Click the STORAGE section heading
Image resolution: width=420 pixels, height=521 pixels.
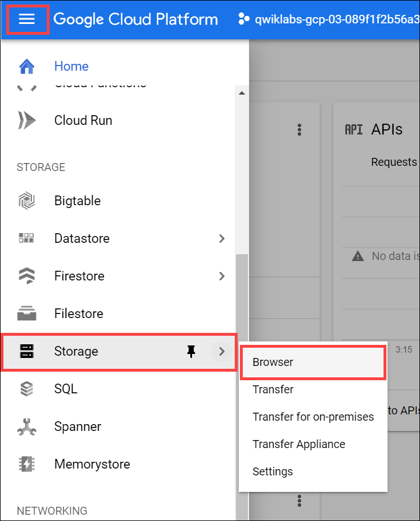point(41,167)
